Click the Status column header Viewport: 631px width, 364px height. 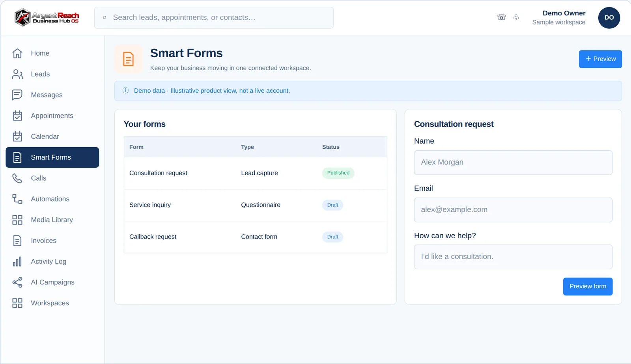[330, 147]
